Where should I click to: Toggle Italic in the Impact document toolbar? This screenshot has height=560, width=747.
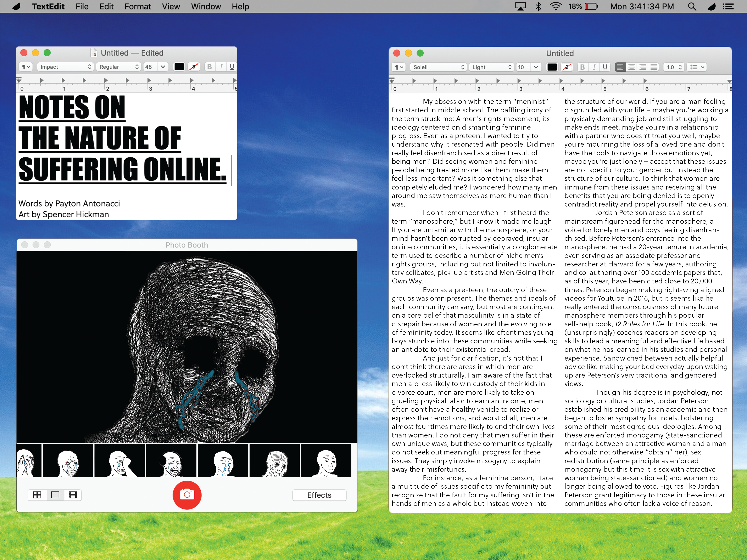click(x=221, y=67)
